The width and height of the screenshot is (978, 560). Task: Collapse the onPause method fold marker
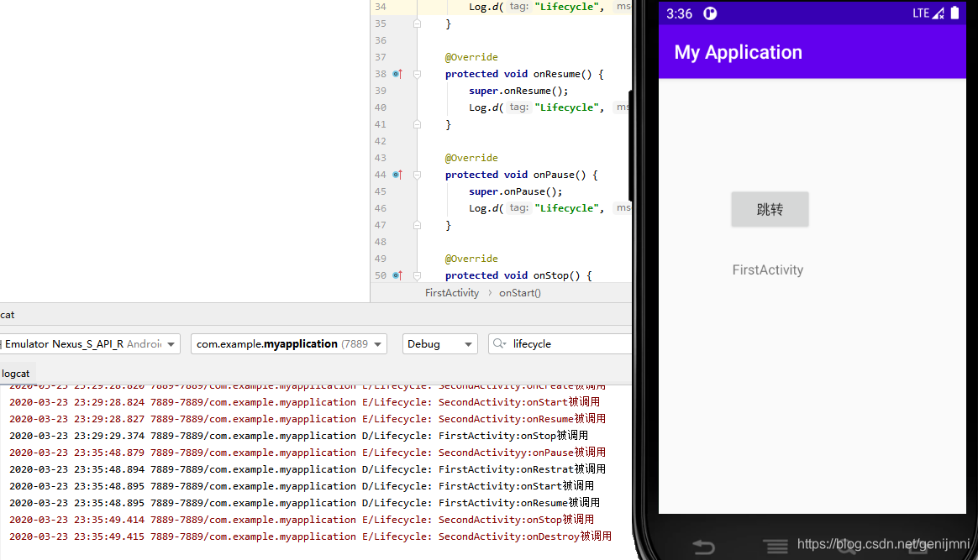coord(418,175)
